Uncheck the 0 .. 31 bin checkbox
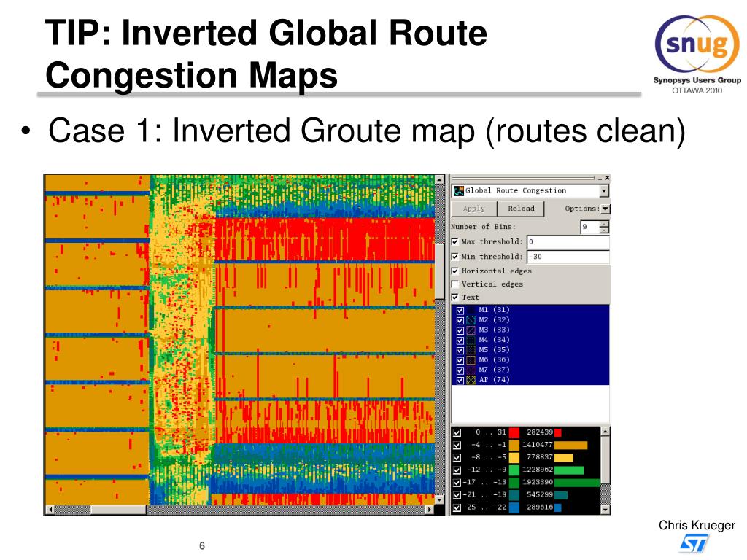747x560 pixels. [x=457, y=433]
